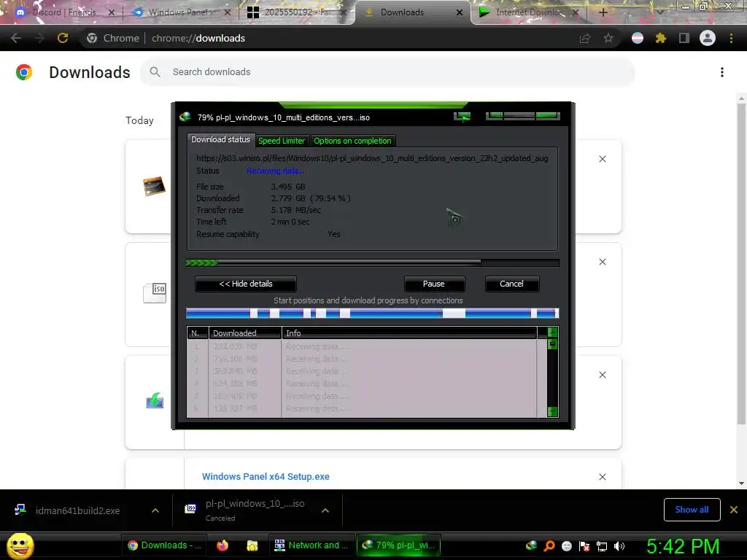Viewport: 747px width, 560px height.
Task: Remove the second download entry with iso icon
Action: (x=602, y=262)
